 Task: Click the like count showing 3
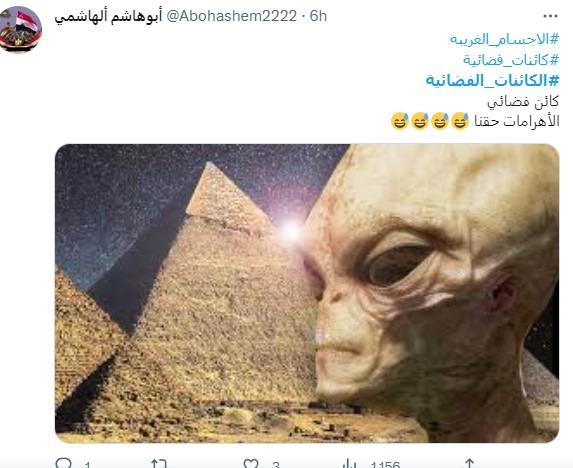coord(276,465)
